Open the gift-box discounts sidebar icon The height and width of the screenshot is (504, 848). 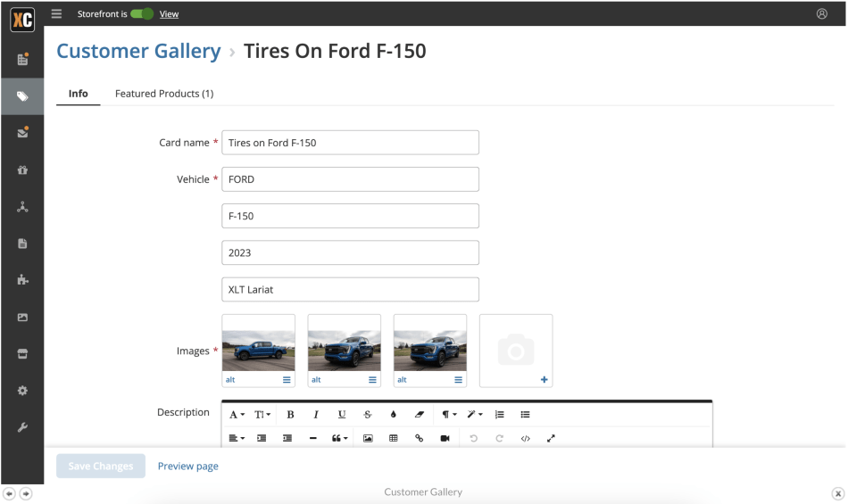(x=22, y=170)
